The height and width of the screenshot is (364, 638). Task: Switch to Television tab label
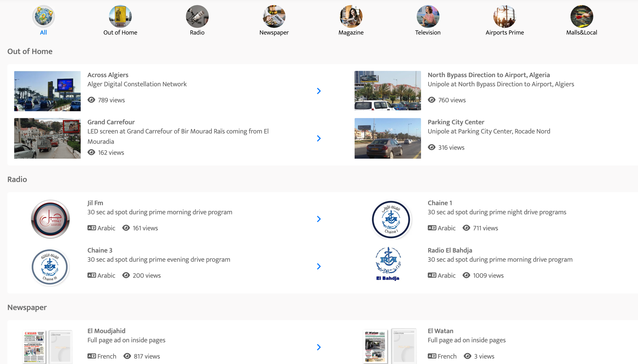tap(428, 33)
